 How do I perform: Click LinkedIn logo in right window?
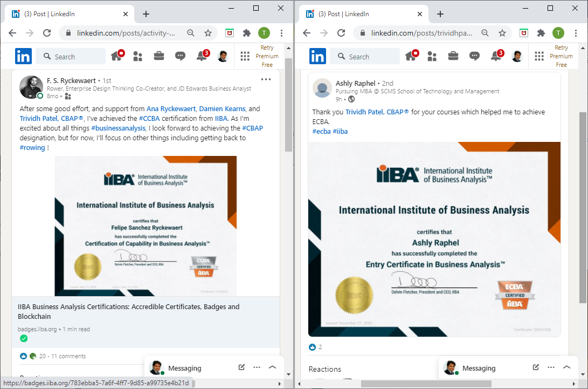click(317, 56)
